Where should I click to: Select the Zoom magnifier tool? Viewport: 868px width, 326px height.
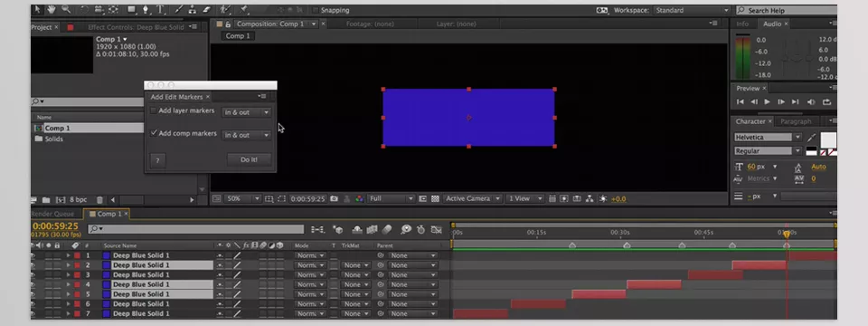pyautogui.click(x=66, y=9)
